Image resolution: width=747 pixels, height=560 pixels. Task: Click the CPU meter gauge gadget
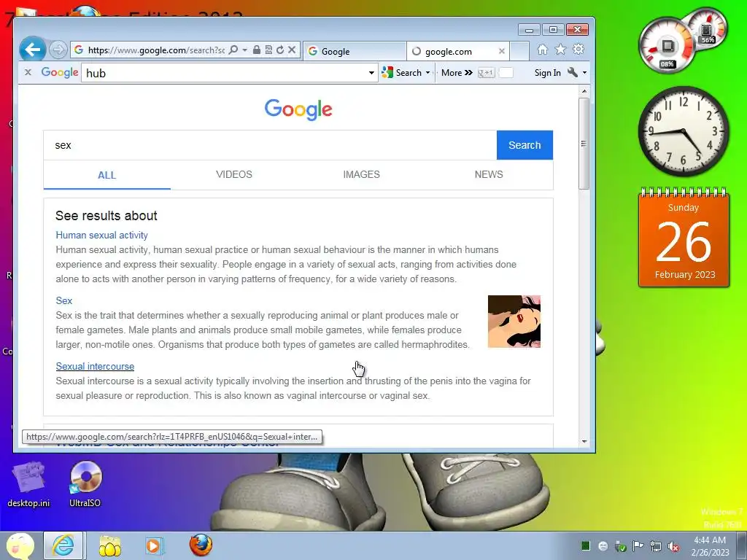666,46
